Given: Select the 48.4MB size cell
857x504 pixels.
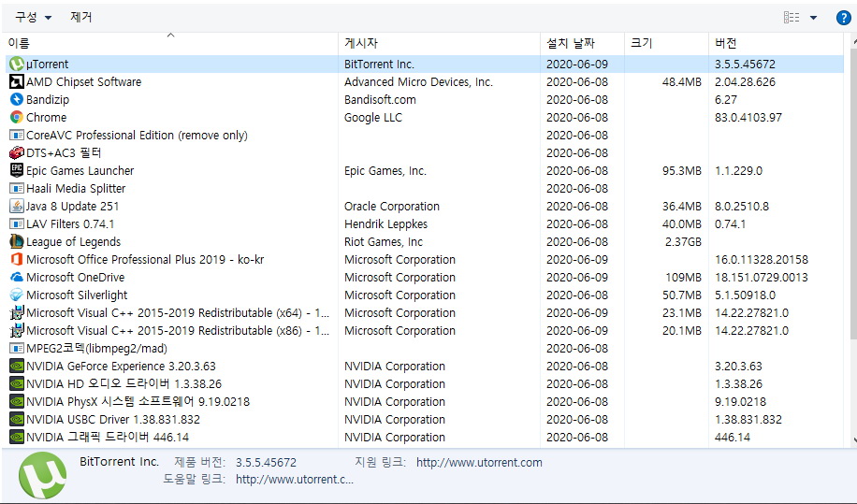Looking at the screenshot, I should tap(681, 82).
